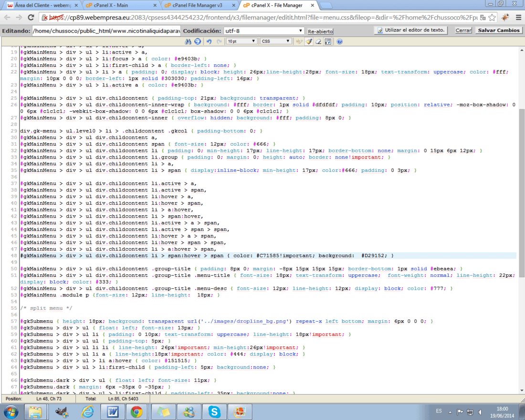Switch to Microsoft Word in the taskbar
525x420 pixels.
coord(113,411)
